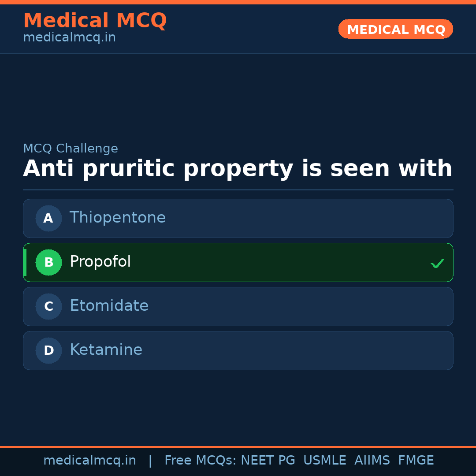The image size is (476, 476).
Task: Visit medicalmcq.in link under header title
Action: point(69,37)
